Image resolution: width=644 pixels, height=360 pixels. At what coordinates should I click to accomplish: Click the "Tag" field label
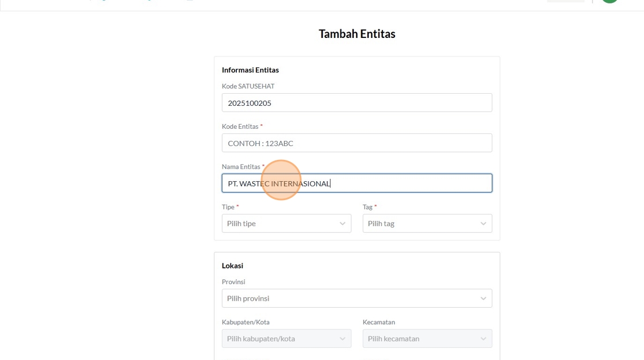[367, 207]
